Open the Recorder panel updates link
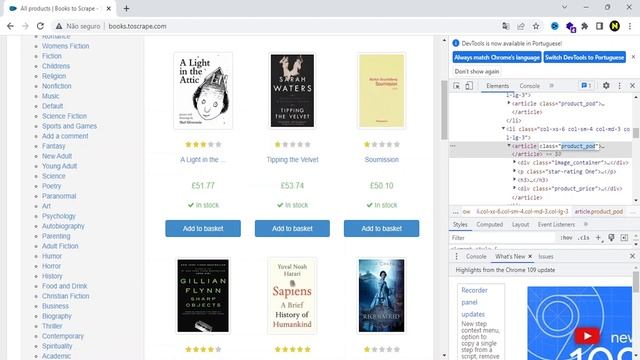 tap(474, 302)
